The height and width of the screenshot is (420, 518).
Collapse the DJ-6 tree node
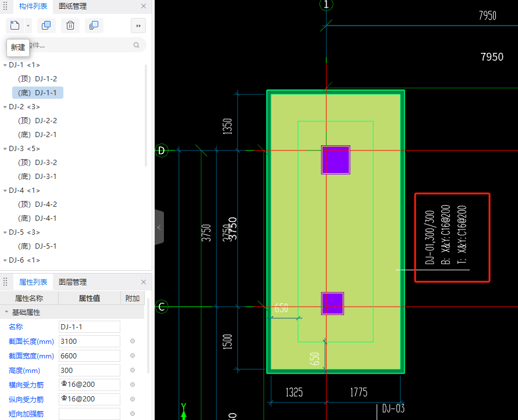[5, 260]
